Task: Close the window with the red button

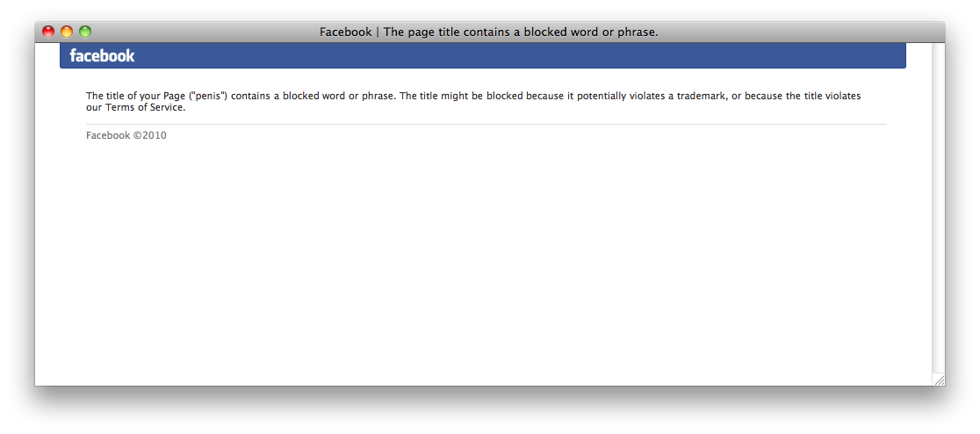Action: coord(48,32)
